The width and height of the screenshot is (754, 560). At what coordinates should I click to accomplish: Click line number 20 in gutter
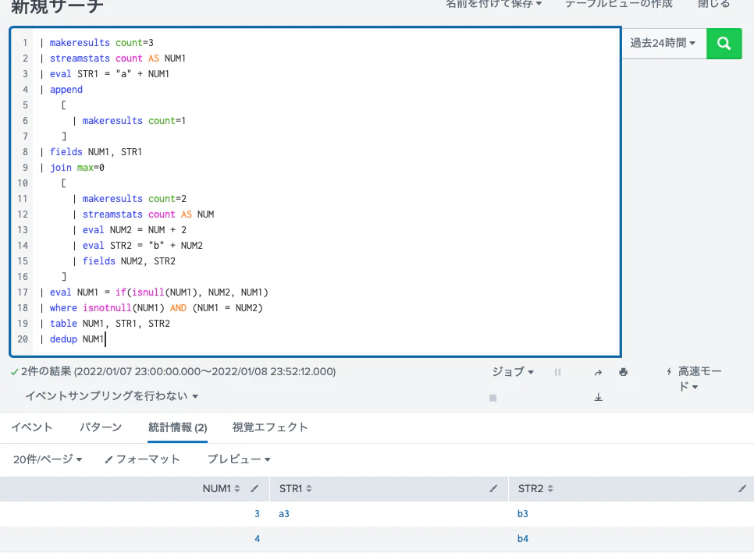(23, 339)
